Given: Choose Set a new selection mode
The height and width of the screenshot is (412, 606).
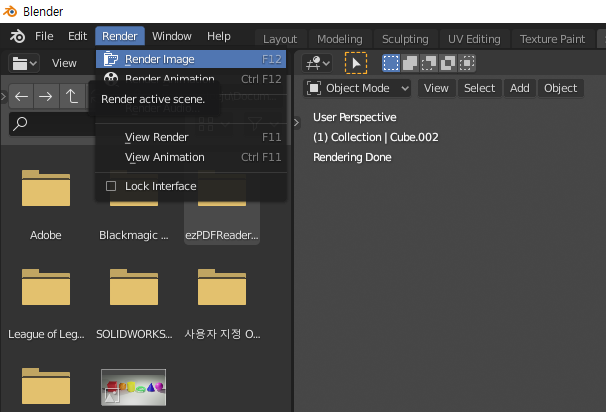Looking at the screenshot, I should (391, 63).
